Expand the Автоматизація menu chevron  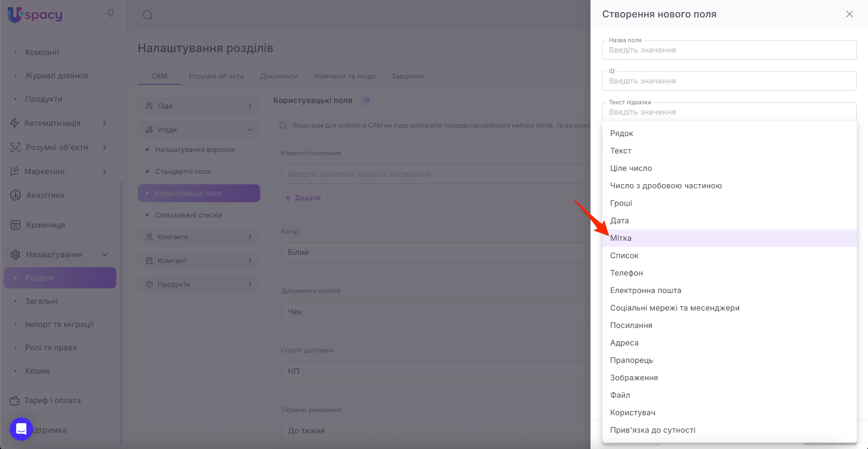[x=105, y=123]
